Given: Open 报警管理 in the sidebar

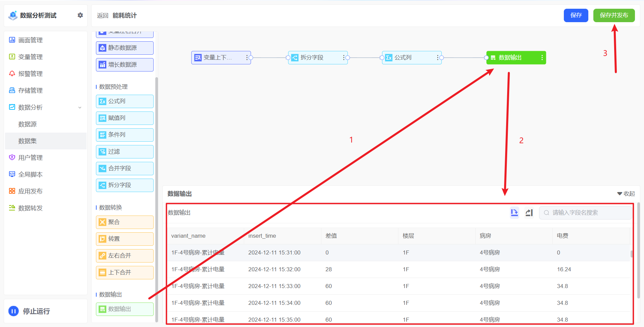Looking at the screenshot, I should pos(30,74).
